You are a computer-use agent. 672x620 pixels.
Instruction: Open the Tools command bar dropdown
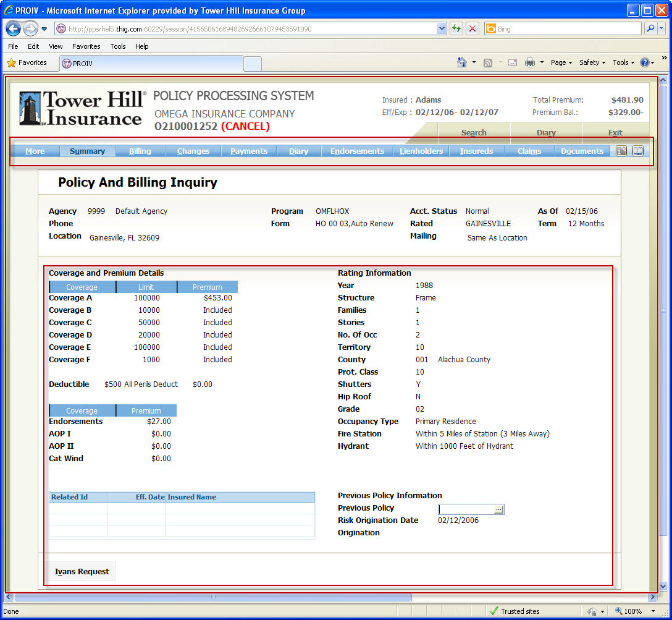[623, 62]
